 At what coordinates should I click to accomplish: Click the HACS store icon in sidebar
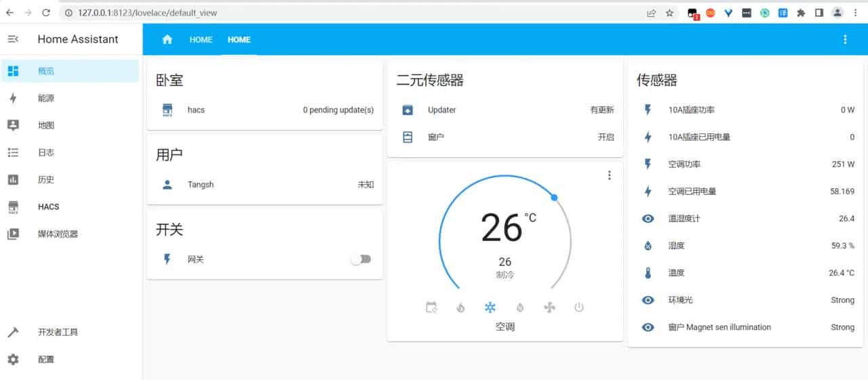[13, 207]
